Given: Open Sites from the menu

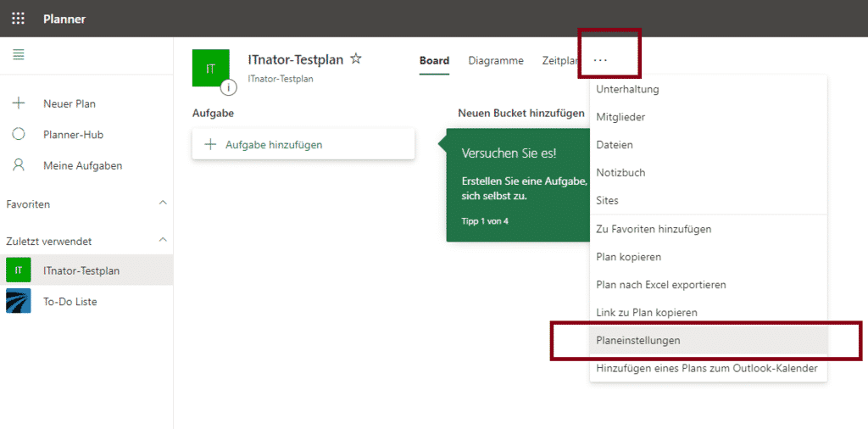Looking at the screenshot, I should tap(709, 200).
